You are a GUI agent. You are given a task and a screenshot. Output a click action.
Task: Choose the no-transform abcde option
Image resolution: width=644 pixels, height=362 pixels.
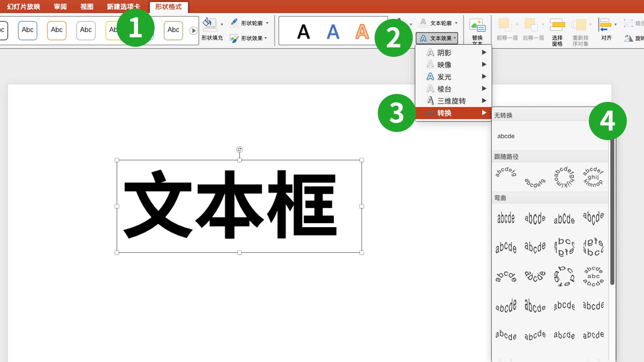(x=506, y=136)
